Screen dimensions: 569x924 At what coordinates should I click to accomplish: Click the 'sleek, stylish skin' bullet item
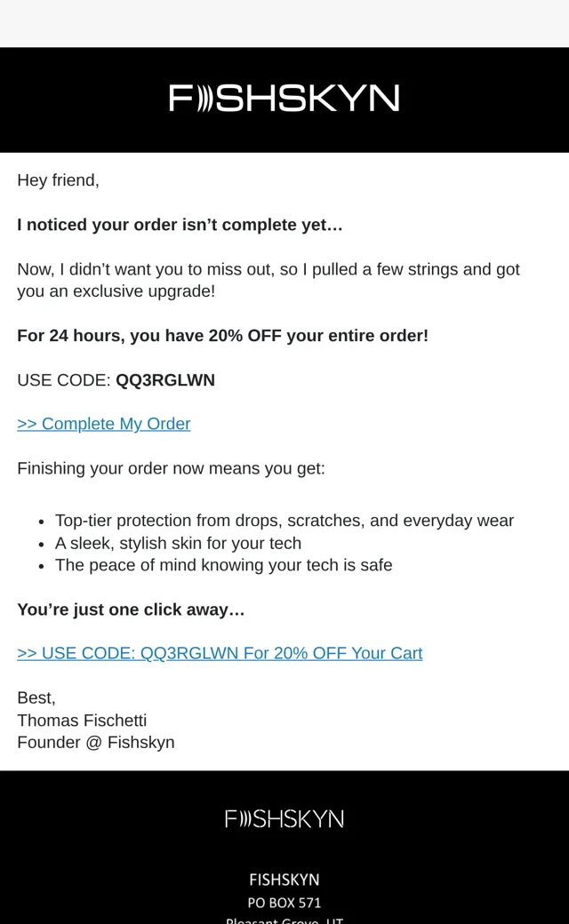pyautogui.click(x=178, y=543)
